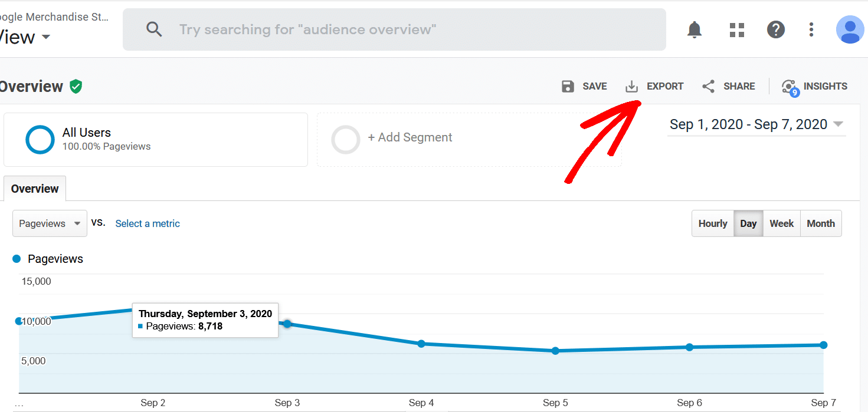Click the Sep 4 data point
868x412 pixels.
421,344
